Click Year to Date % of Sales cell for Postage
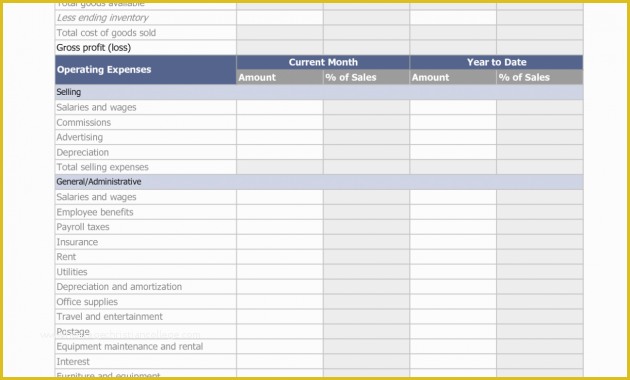This screenshot has width=630, height=380. (540, 332)
